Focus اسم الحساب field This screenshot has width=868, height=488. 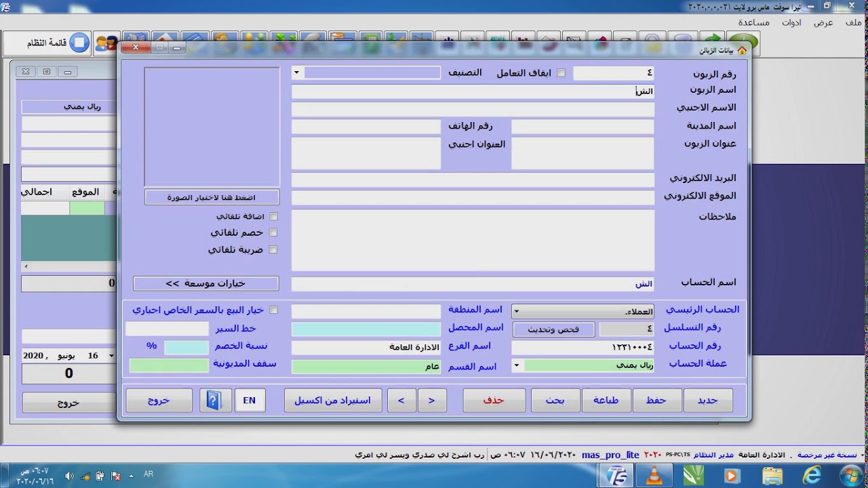point(473,284)
